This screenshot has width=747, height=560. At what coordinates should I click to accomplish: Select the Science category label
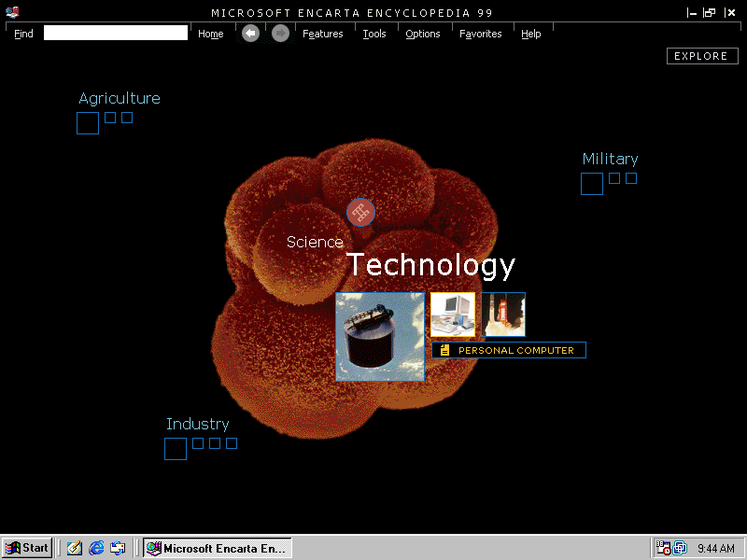pos(315,242)
